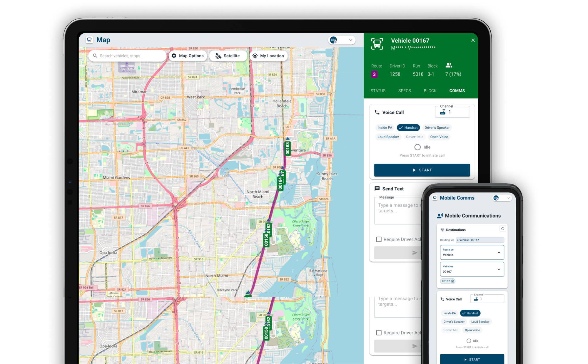
Task: Click the message icon beside Send Text
Action: click(x=377, y=189)
